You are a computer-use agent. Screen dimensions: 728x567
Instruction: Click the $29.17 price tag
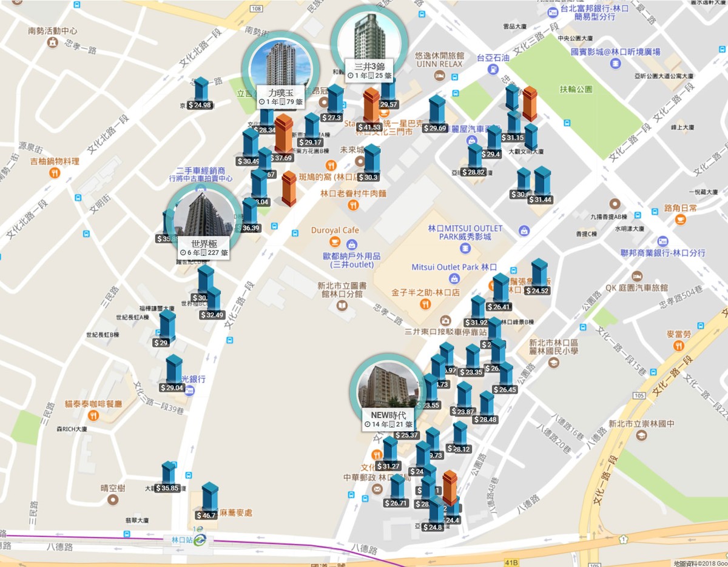[309, 143]
